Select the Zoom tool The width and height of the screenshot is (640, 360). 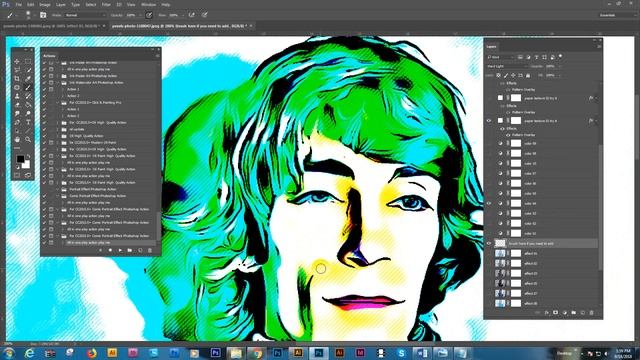click(28, 140)
